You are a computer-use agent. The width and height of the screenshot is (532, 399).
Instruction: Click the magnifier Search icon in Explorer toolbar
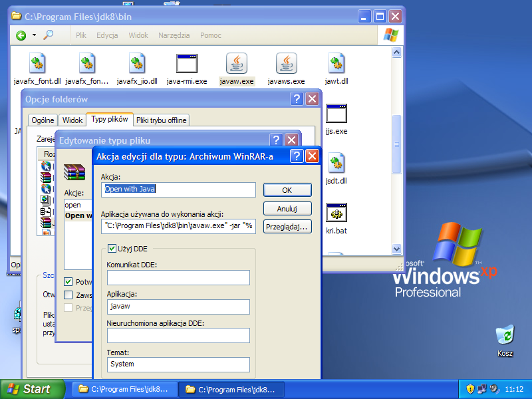point(48,35)
